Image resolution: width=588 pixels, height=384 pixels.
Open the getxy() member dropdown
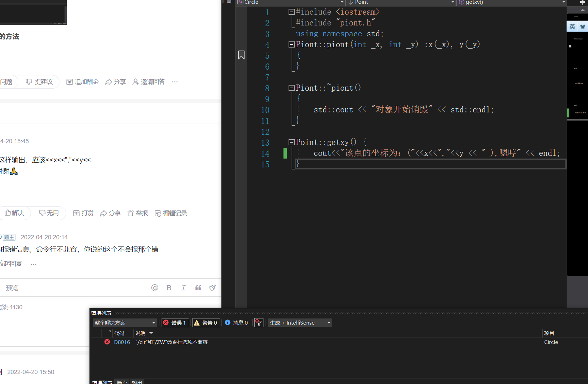564,2
